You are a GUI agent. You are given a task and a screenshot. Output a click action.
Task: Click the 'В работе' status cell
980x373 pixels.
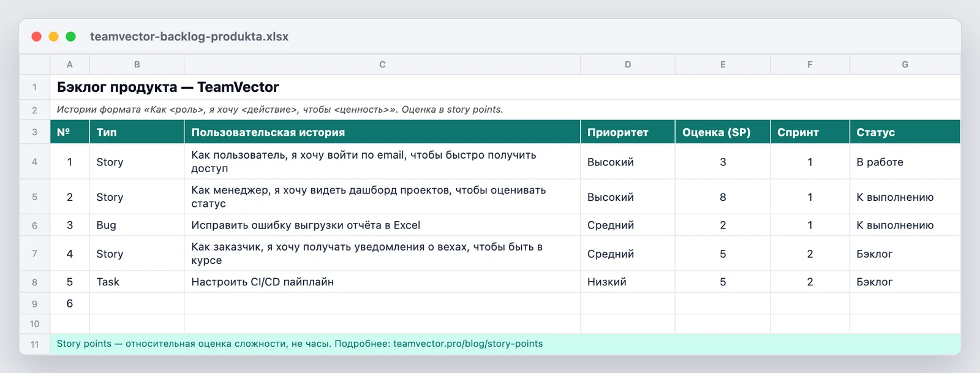click(x=905, y=162)
